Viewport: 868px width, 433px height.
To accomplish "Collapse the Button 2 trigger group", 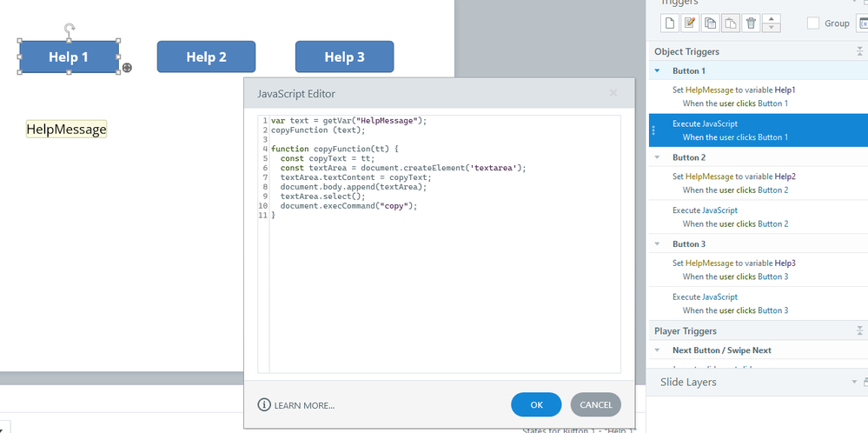I will coord(658,157).
